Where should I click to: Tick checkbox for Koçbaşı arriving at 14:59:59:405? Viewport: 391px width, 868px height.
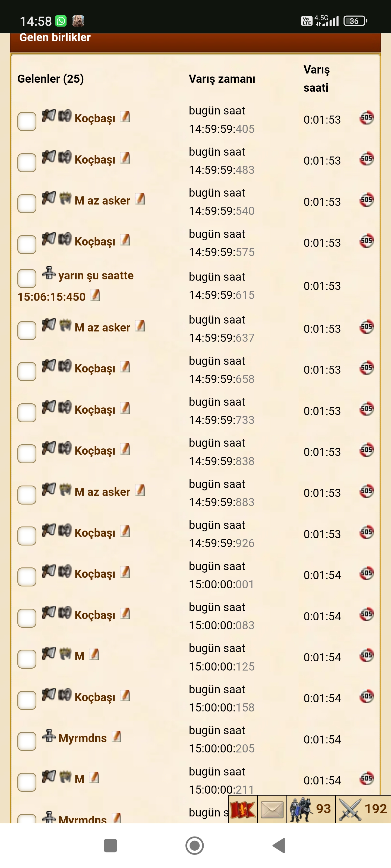(27, 121)
